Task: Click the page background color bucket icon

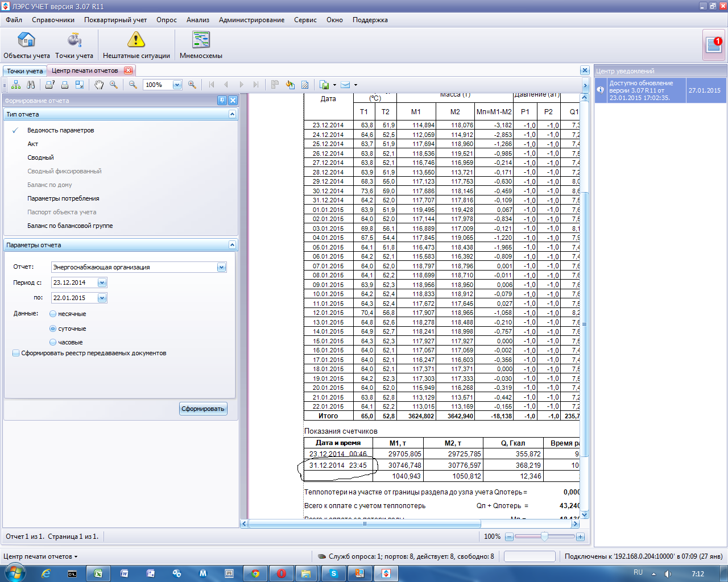Action: click(x=290, y=85)
